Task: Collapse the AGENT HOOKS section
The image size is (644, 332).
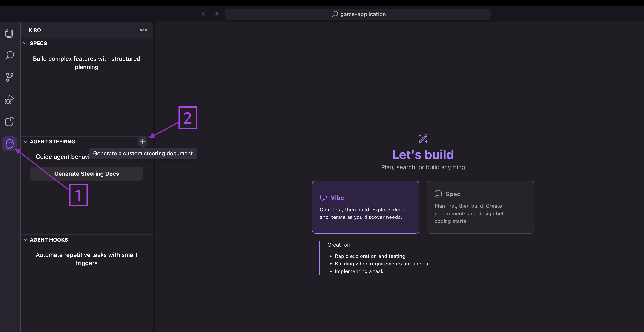Action: (x=25, y=240)
